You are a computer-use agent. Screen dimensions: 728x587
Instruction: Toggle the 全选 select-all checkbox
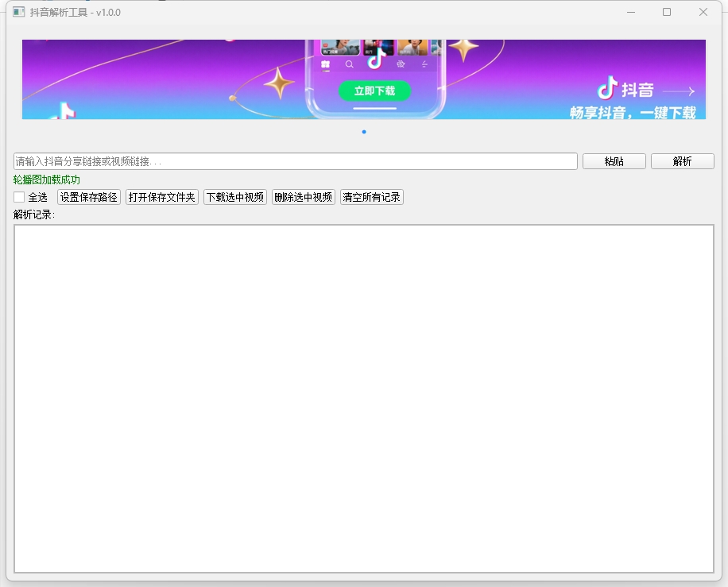(x=19, y=197)
